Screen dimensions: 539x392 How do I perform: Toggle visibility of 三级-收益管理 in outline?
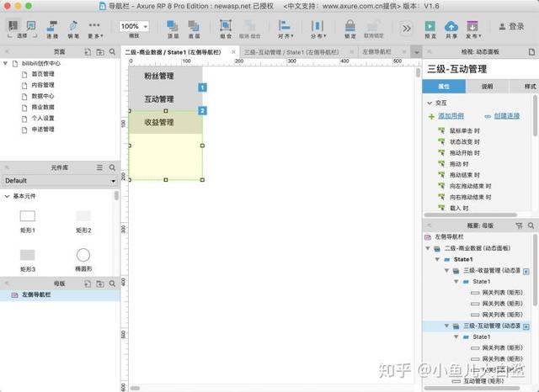[x=526, y=271]
